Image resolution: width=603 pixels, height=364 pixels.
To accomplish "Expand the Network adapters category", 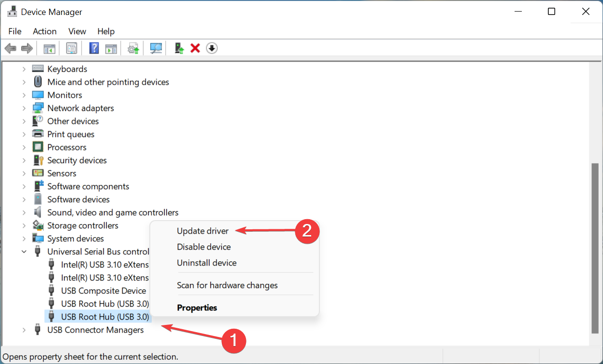I will click(x=24, y=108).
